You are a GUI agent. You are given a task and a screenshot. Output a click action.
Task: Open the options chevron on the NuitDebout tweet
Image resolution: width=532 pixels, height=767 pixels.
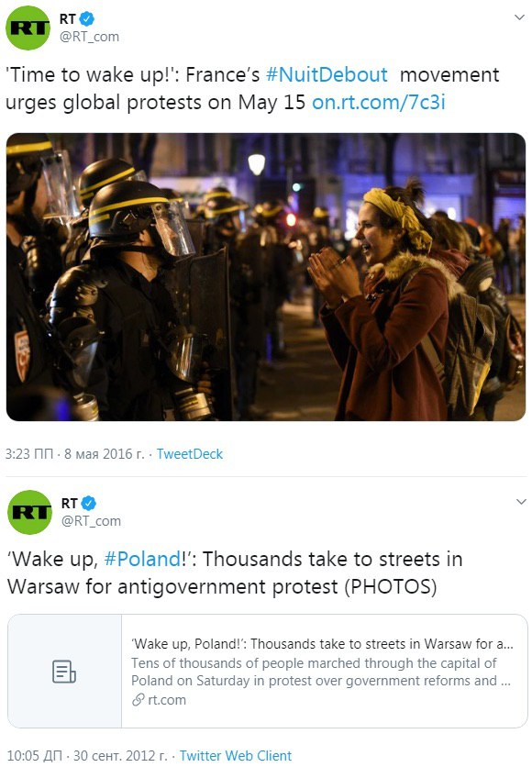click(519, 17)
